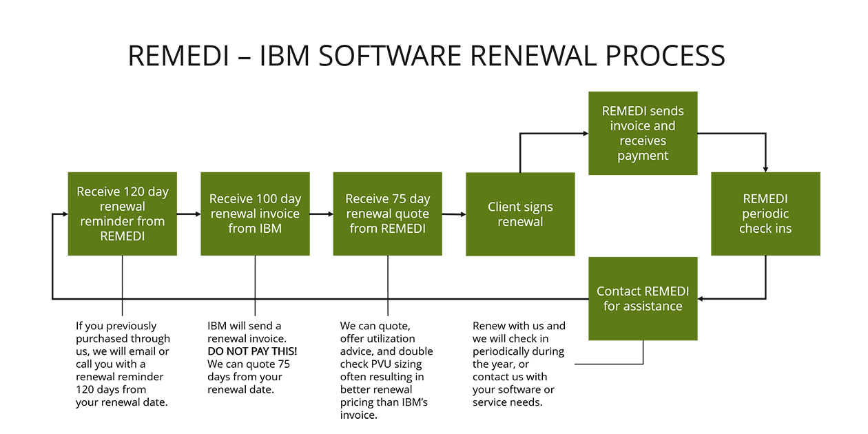The image size is (868, 434).
Task: Click the "Contact REMEDI for assistance" box
Action: (x=643, y=298)
